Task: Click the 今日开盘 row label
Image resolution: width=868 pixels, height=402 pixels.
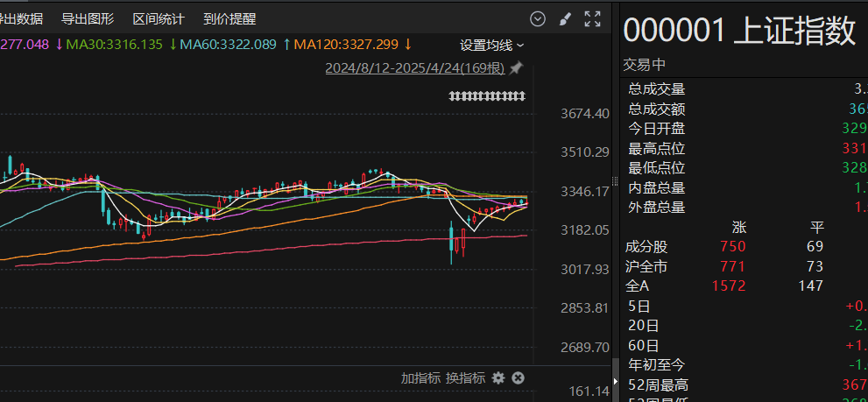Action: click(657, 129)
